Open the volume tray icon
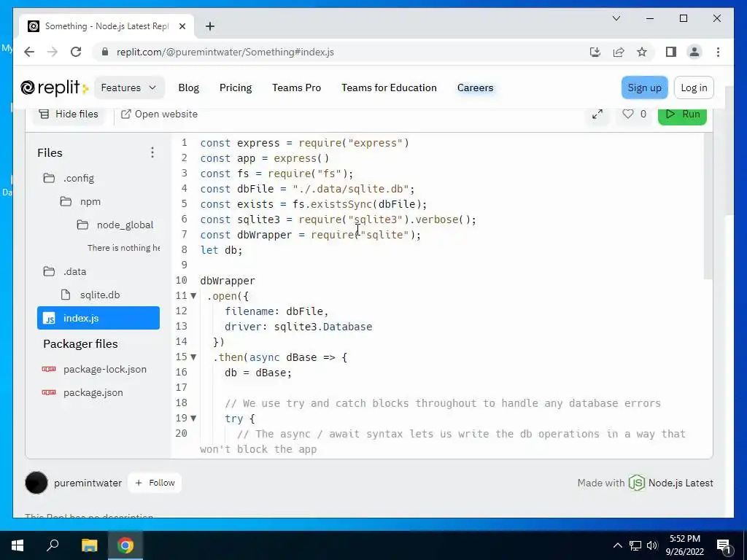The width and height of the screenshot is (747, 560). (x=652, y=545)
